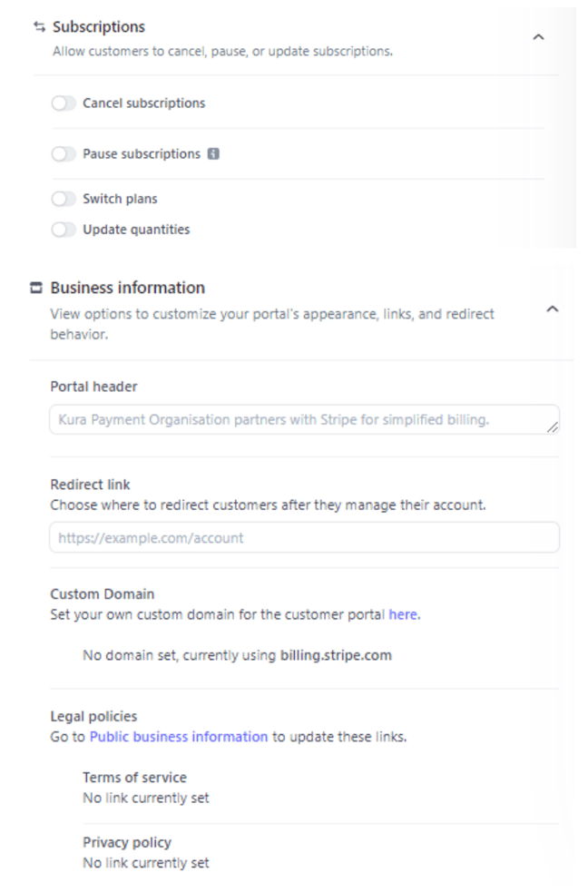Viewport: 588px width, 892px height.
Task: Open the custom domain 'here' link
Action: point(403,615)
